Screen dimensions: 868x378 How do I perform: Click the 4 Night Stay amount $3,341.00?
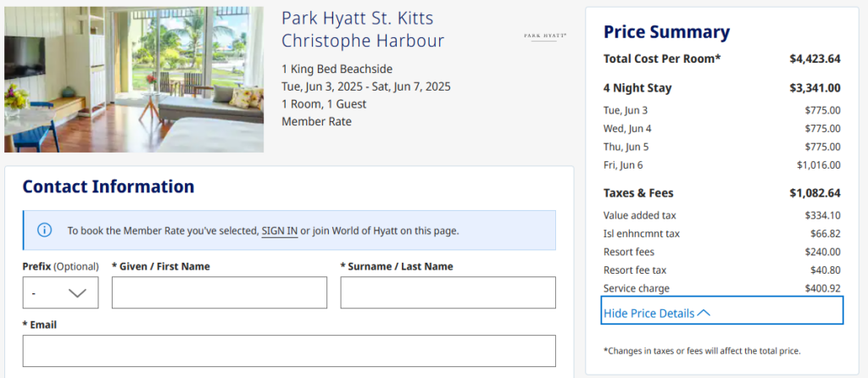point(815,88)
